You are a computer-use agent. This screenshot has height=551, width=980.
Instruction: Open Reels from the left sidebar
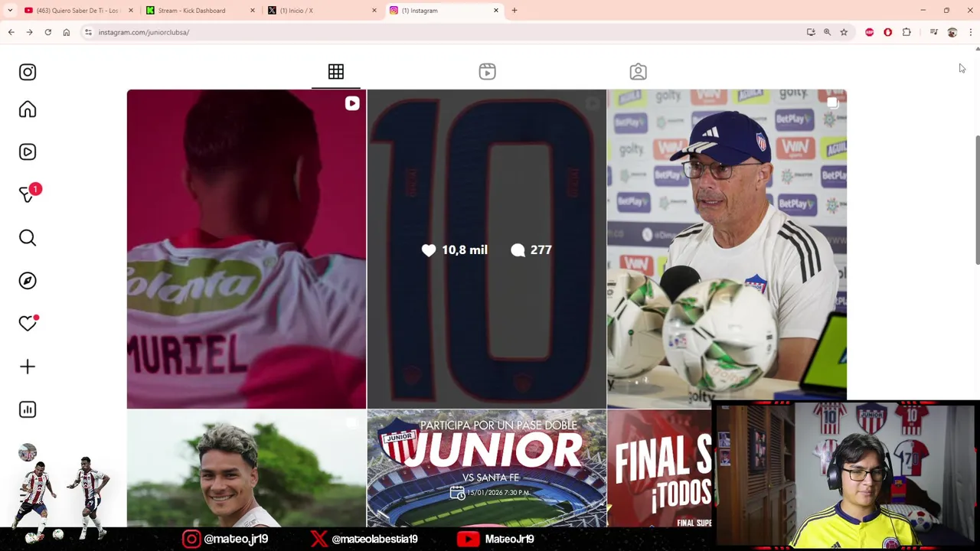[x=28, y=152]
